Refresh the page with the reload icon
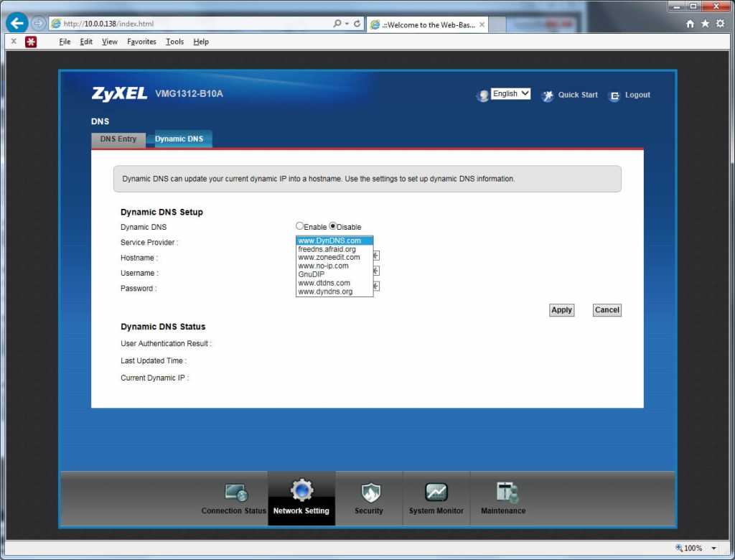 point(357,24)
